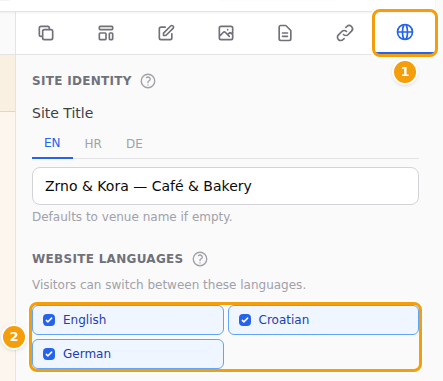This screenshot has height=381, width=443.
Task: Uncheck the German language checkbox
Action: point(49,354)
